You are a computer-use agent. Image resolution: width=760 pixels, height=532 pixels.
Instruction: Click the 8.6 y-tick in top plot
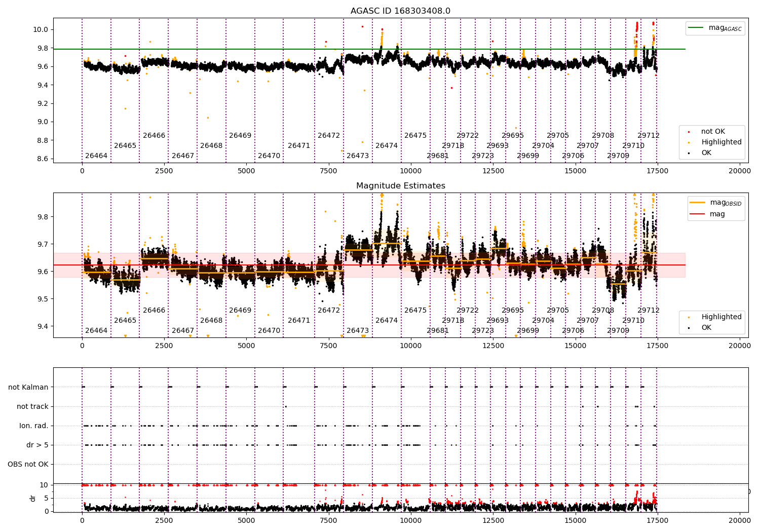pyautogui.click(x=43, y=159)
